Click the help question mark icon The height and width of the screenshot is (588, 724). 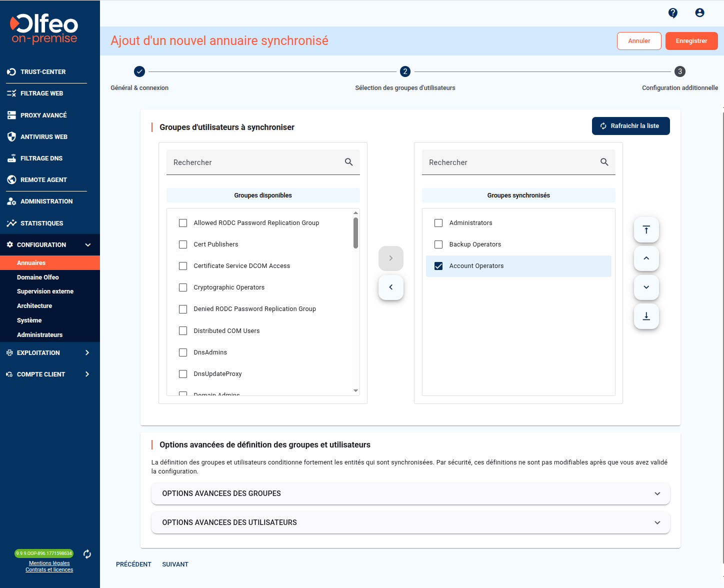click(x=673, y=13)
